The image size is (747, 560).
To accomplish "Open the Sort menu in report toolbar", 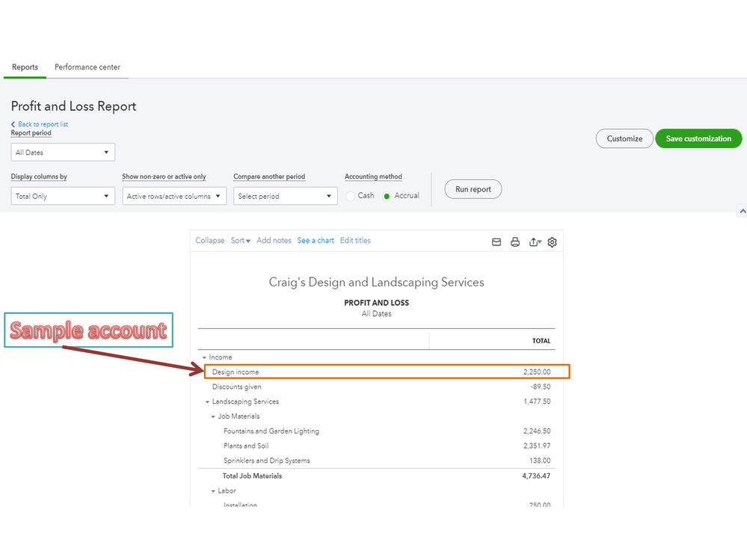I will point(240,241).
